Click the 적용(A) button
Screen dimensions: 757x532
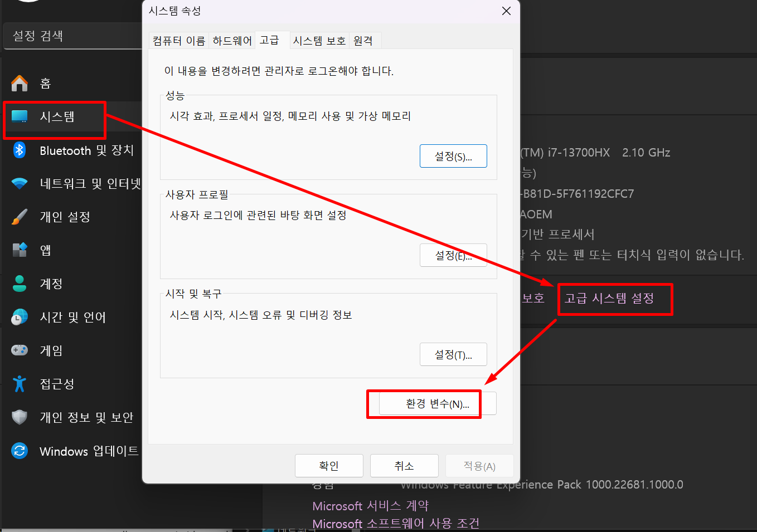pos(479,466)
